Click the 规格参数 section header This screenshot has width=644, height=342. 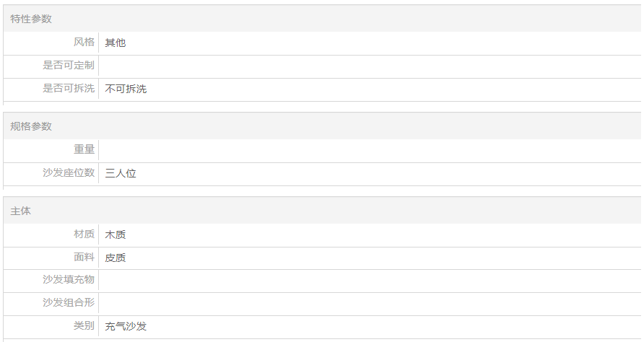(31, 126)
